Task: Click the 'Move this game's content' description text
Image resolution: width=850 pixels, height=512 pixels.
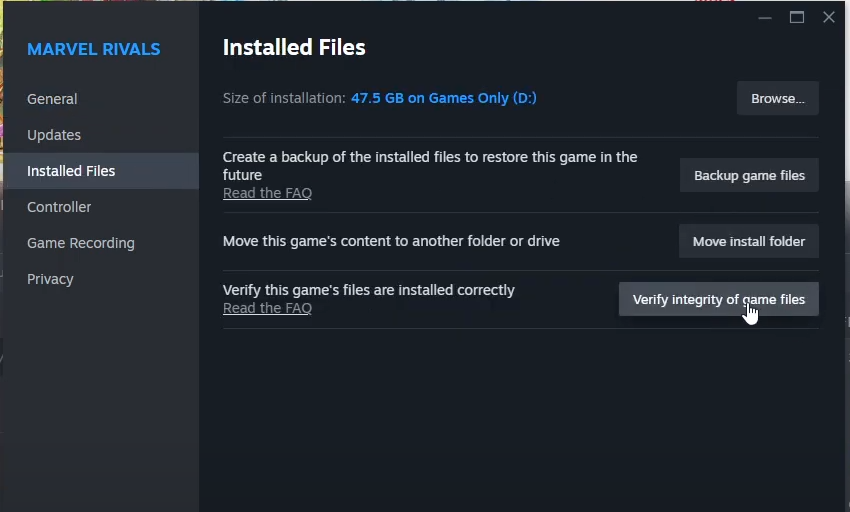Action: pyautogui.click(x=391, y=241)
